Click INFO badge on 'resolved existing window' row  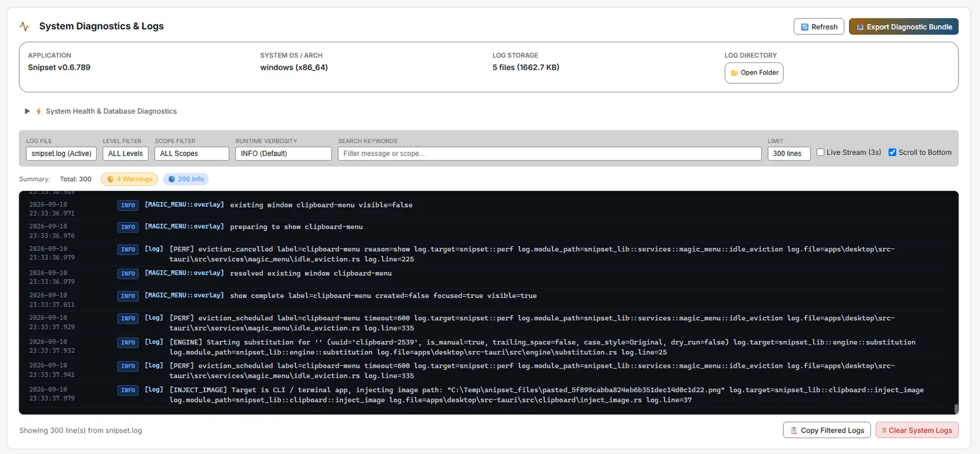pos(128,274)
